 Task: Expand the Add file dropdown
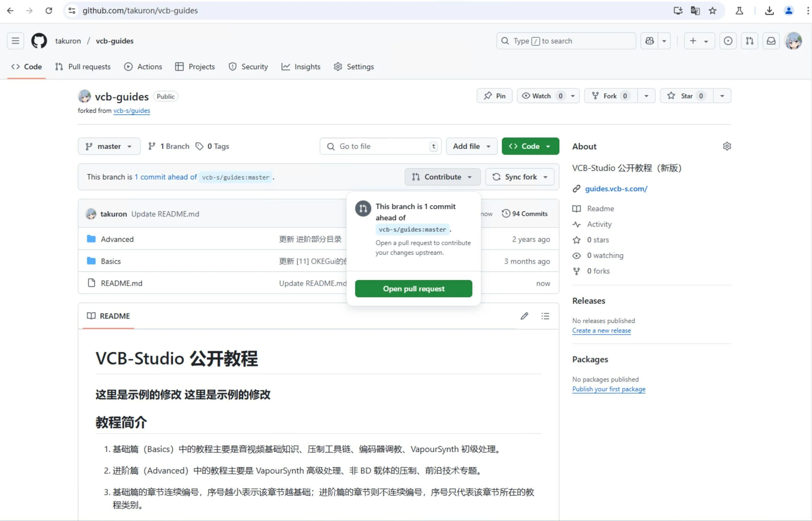pos(471,146)
